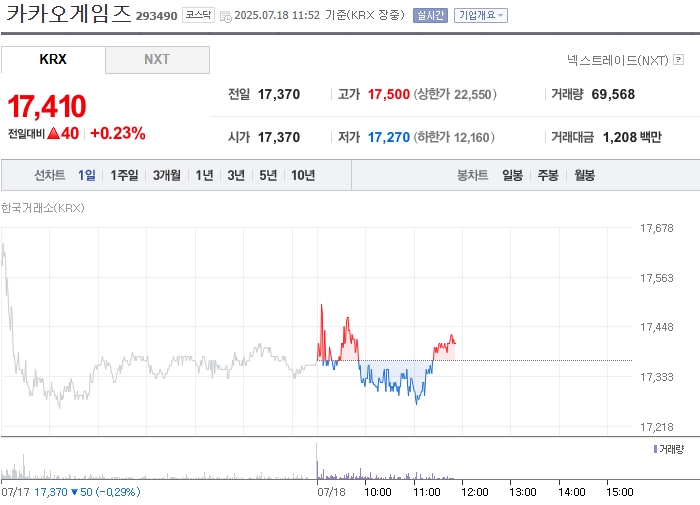This screenshot has width=700, height=505.
Task: Click the purple 거래량 legend marker
Action: pyautogui.click(x=655, y=449)
